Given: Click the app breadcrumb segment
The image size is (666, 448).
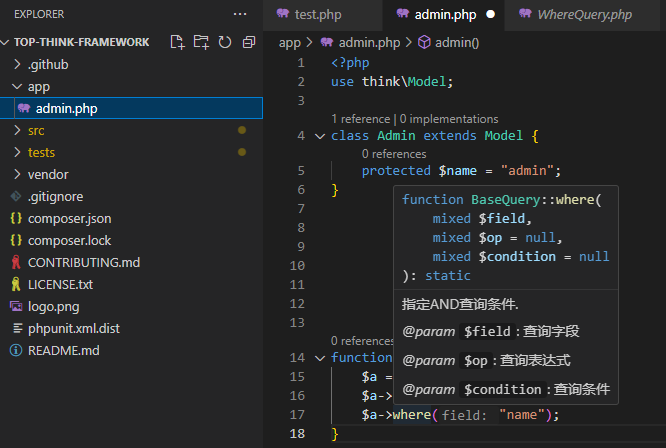Looking at the screenshot, I should coord(290,42).
